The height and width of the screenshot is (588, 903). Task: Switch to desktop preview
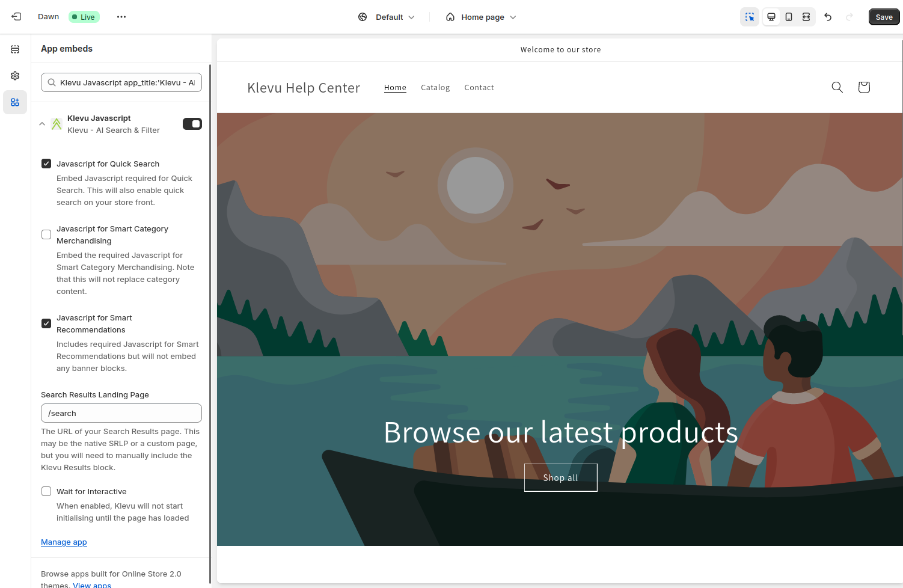click(x=771, y=17)
